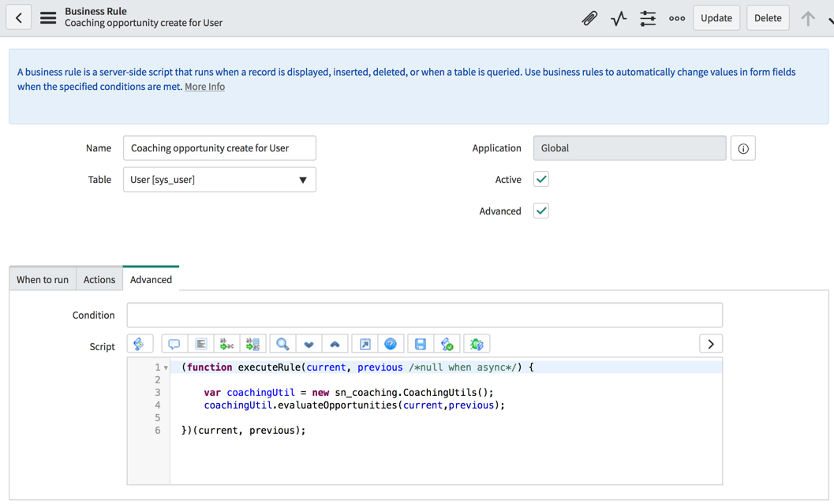Open attachments with the paperclip icon
The image size is (834, 504).
[589, 19]
